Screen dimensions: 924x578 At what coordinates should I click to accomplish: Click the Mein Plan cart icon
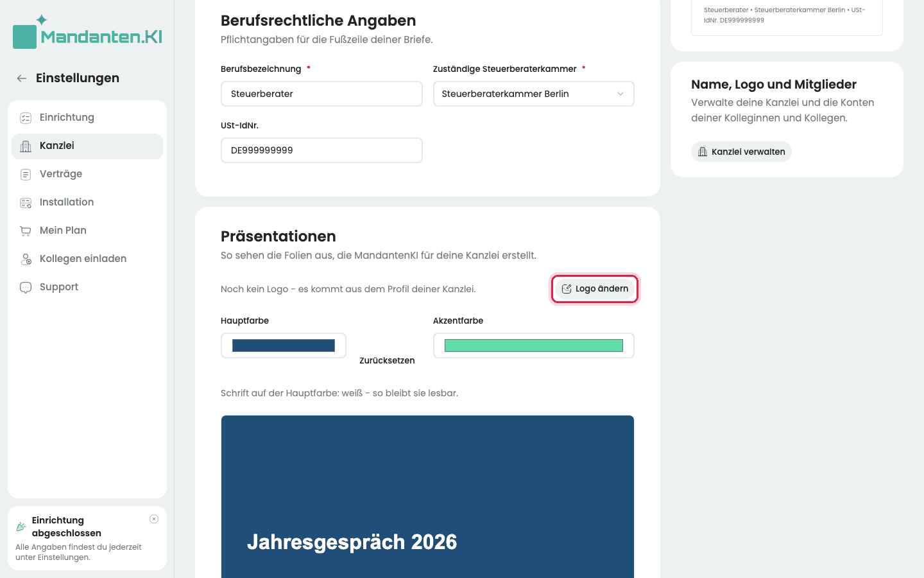point(26,231)
